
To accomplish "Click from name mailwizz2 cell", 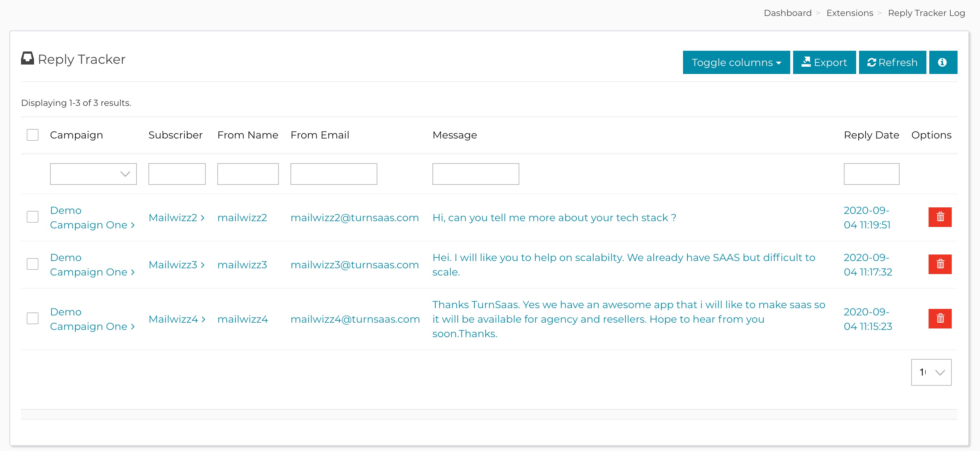I will click(x=242, y=218).
